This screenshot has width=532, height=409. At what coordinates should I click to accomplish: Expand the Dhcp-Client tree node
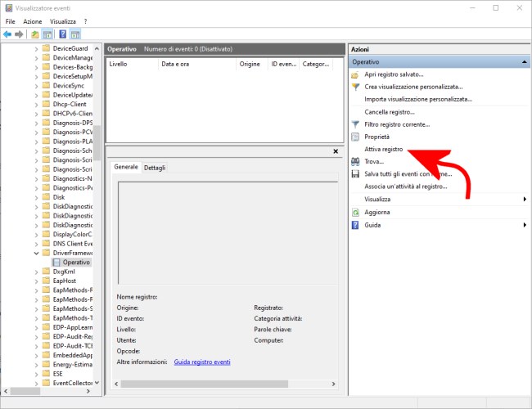click(x=36, y=105)
